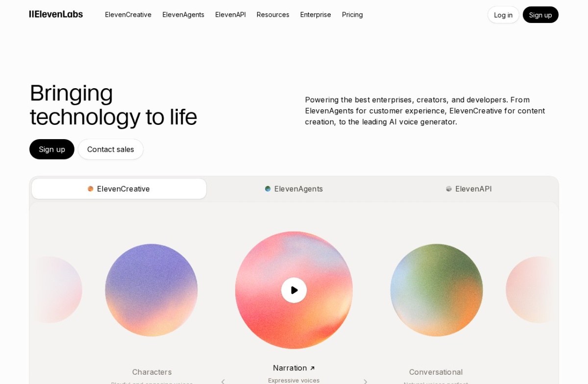The height and width of the screenshot is (384, 588).
Task: Click the Sign up button under headline
Action: coord(52,149)
